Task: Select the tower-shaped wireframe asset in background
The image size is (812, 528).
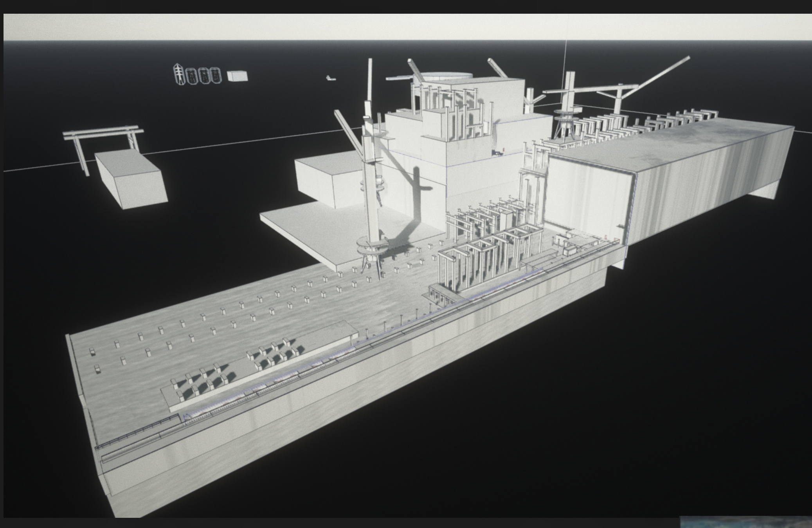Action: pyautogui.click(x=179, y=74)
